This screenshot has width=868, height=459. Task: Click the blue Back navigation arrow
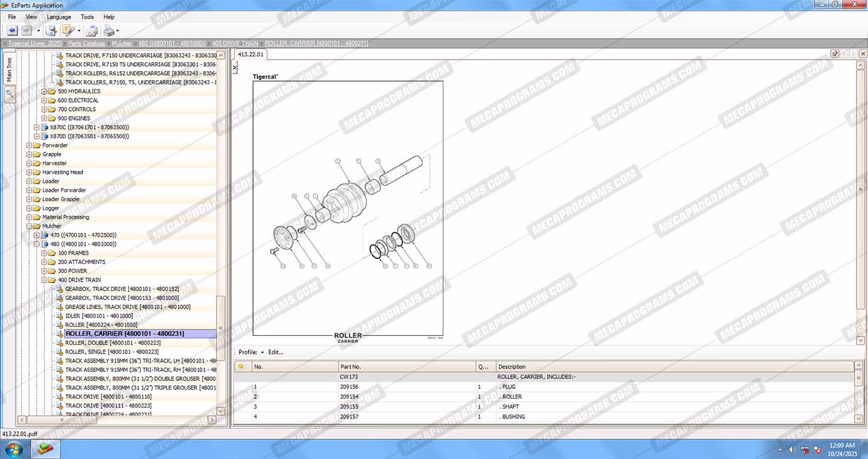click(12, 30)
